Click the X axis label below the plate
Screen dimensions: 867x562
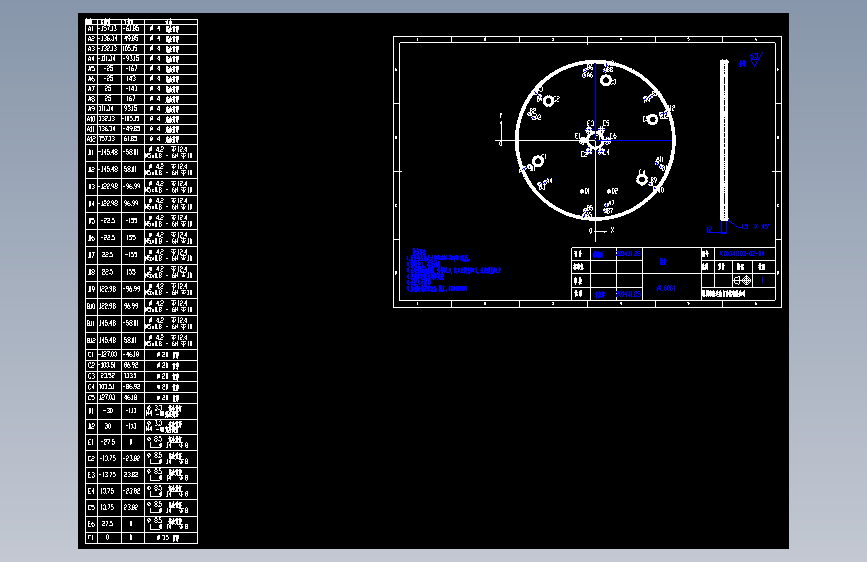pyautogui.click(x=612, y=230)
